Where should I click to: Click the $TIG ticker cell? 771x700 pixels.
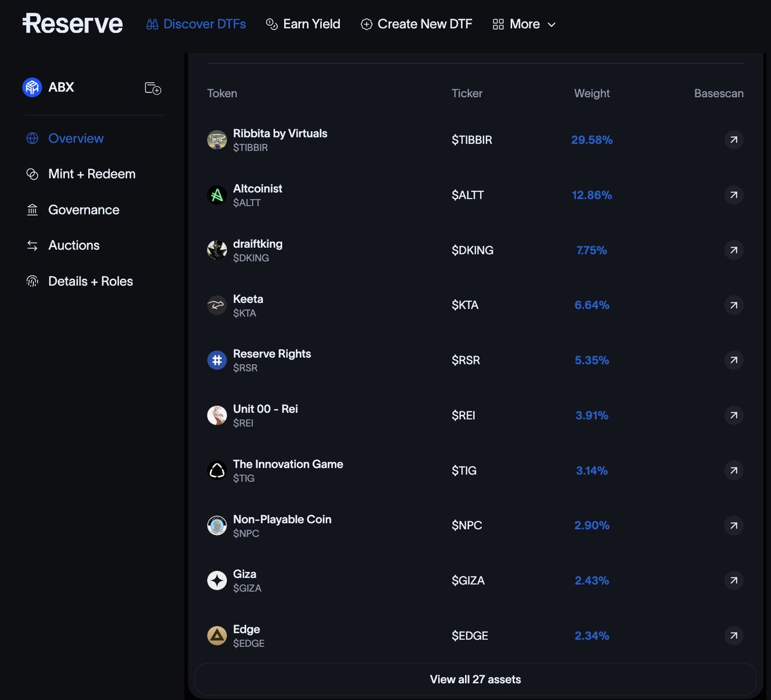[465, 471]
